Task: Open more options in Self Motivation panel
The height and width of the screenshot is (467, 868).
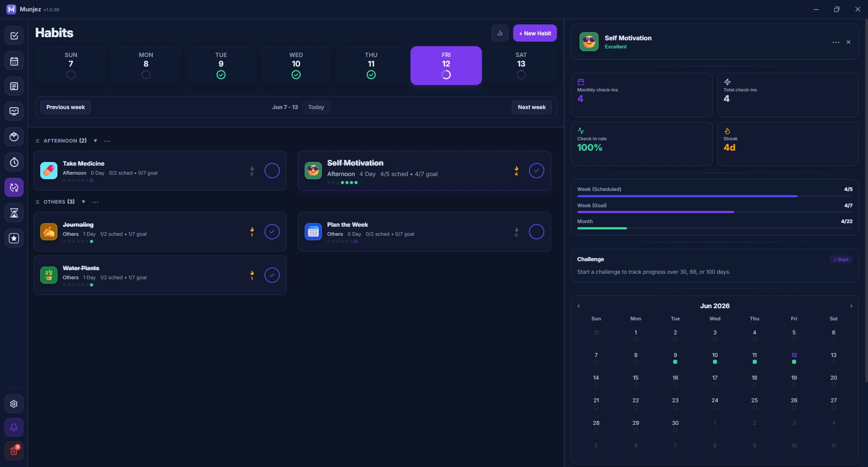Action: (836, 42)
